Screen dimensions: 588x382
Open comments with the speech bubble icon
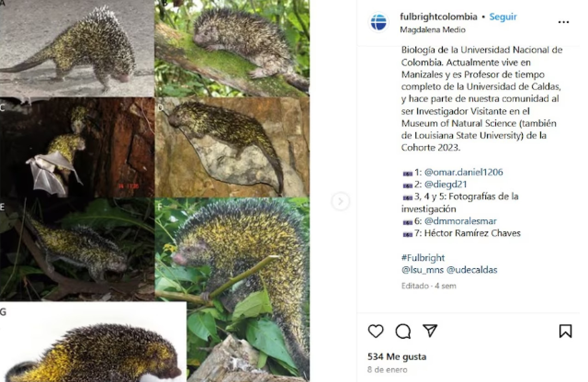(403, 331)
